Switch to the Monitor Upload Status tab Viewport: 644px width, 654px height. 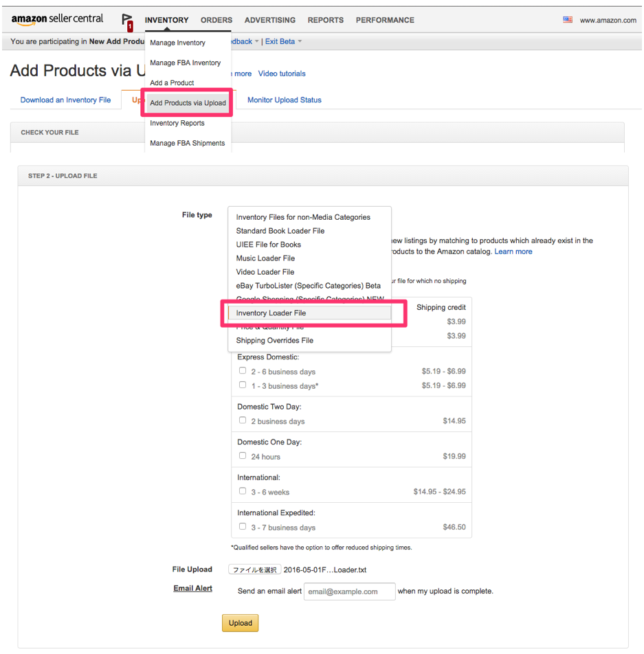click(x=284, y=100)
